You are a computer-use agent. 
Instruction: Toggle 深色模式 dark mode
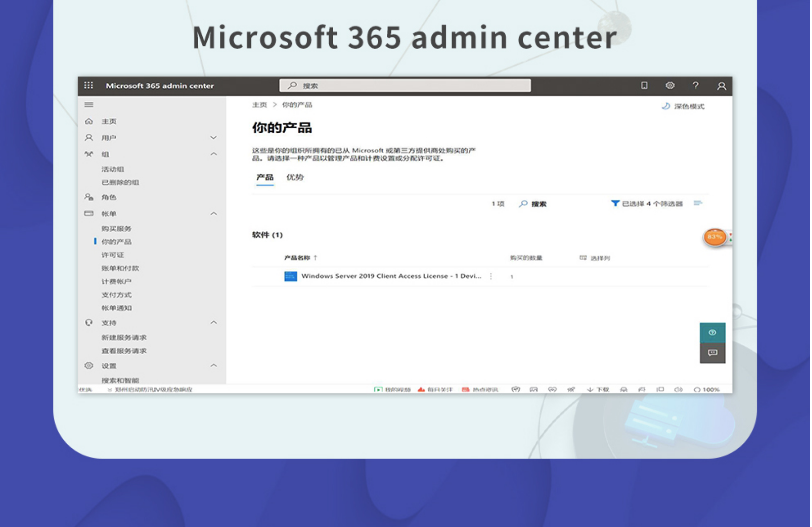(683, 106)
